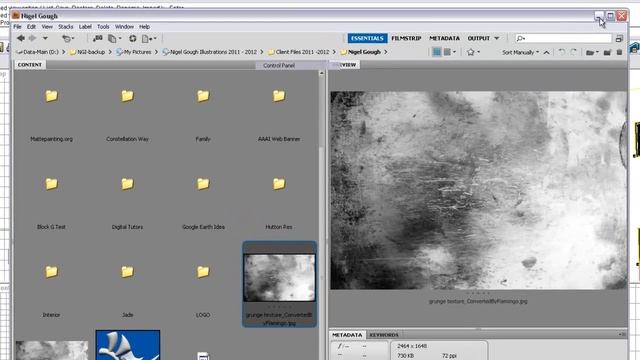Viewport: 640px width, 360px height.
Task: Switch to the Metadata workspace
Action: pos(444,38)
